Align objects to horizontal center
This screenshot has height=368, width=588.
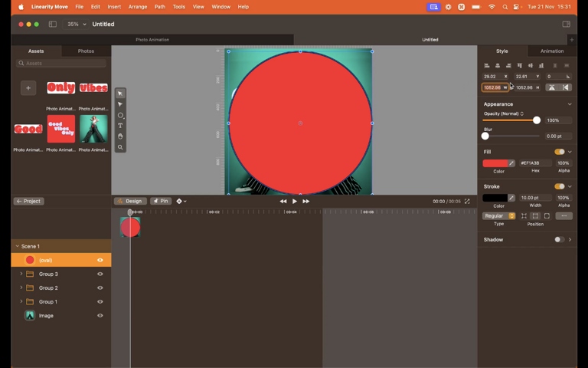(498, 65)
